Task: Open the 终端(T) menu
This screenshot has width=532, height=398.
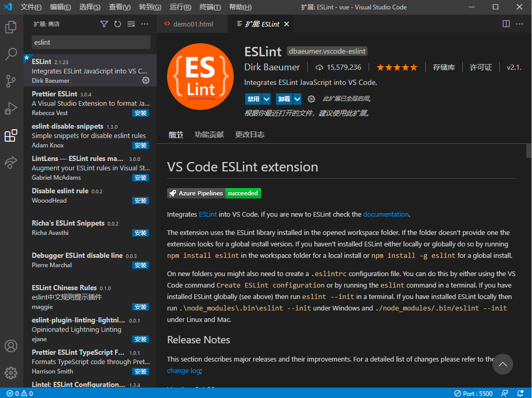Action: coord(210,7)
